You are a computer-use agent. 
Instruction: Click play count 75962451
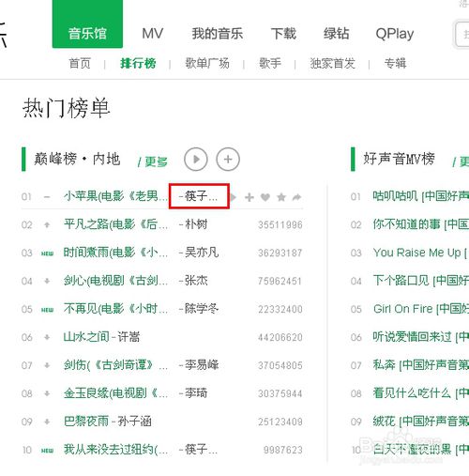tap(280, 281)
